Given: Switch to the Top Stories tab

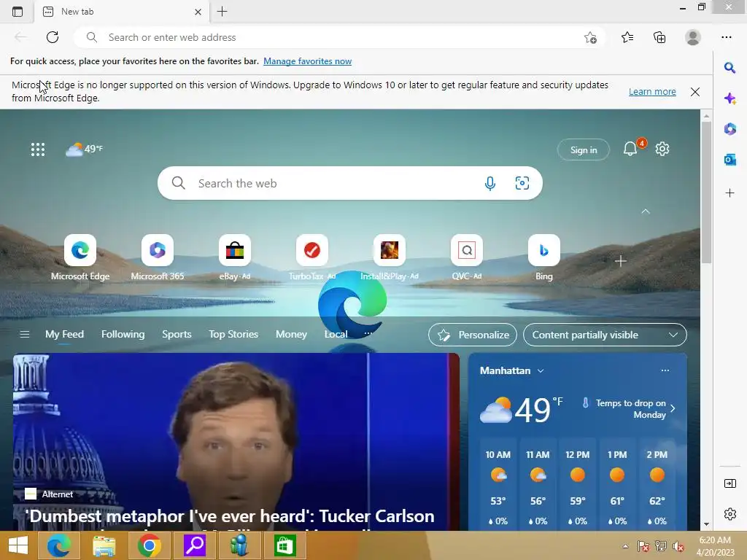Looking at the screenshot, I should 233,334.
